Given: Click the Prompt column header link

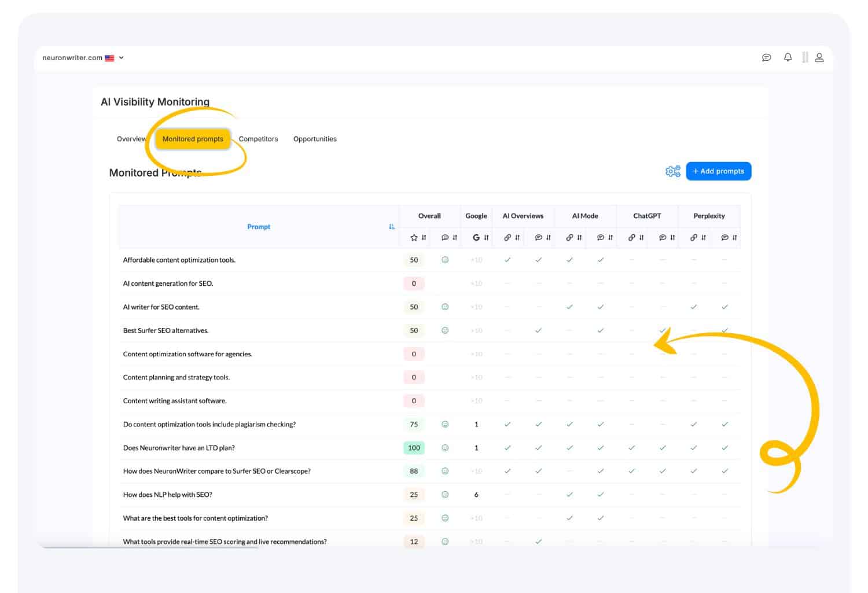Looking at the screenshot, I should click(x=259, y=226).
